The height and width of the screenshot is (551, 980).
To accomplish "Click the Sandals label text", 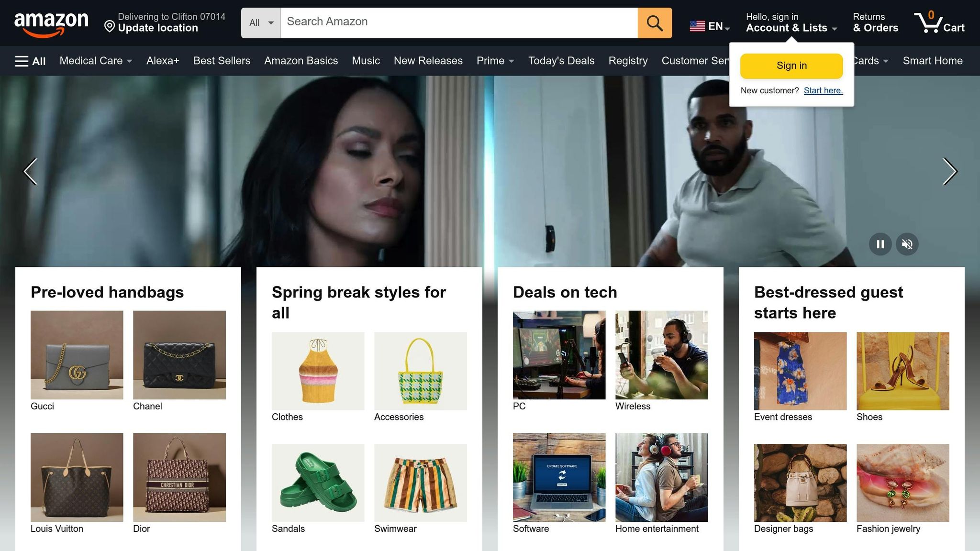I will point(288,529).
